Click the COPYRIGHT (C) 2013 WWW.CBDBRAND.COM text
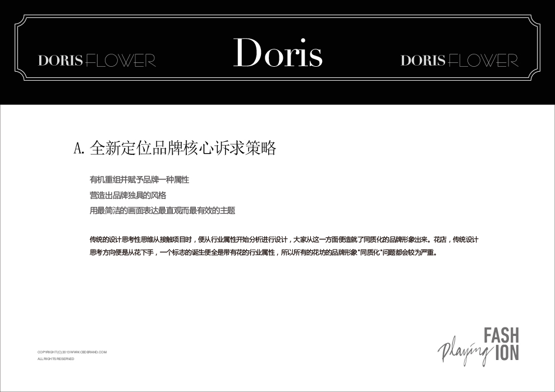This screenshot has width=555, height=392. point(72,352)
